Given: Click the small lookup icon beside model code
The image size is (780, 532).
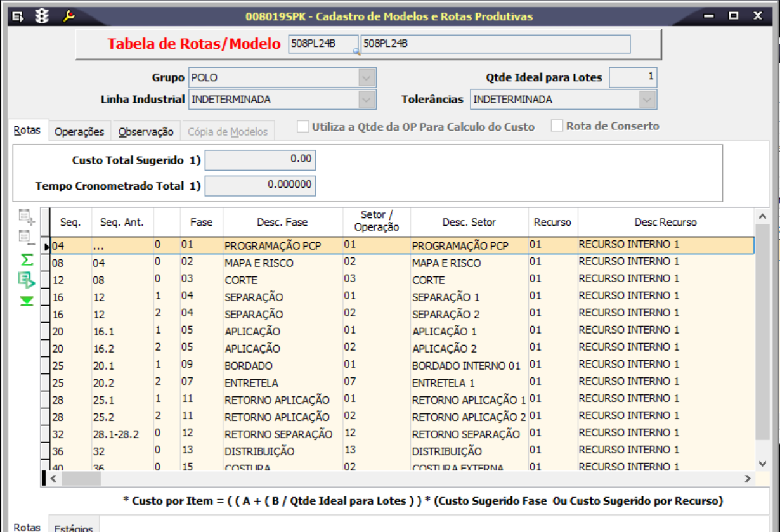Looking at the screenshot, I should 356,52.
